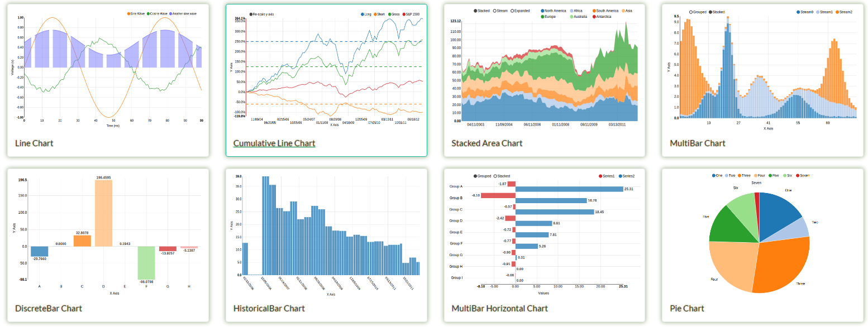Toggle Short series in Cumulative Line legend
868x327 pixels.
click(375, 14)
